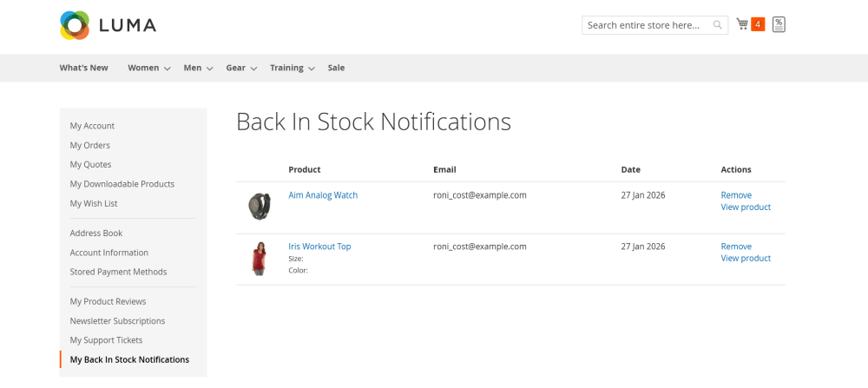Remove the Aim Analog Watch notification
This screenshot has height=388, width=868.
(736, 194)
